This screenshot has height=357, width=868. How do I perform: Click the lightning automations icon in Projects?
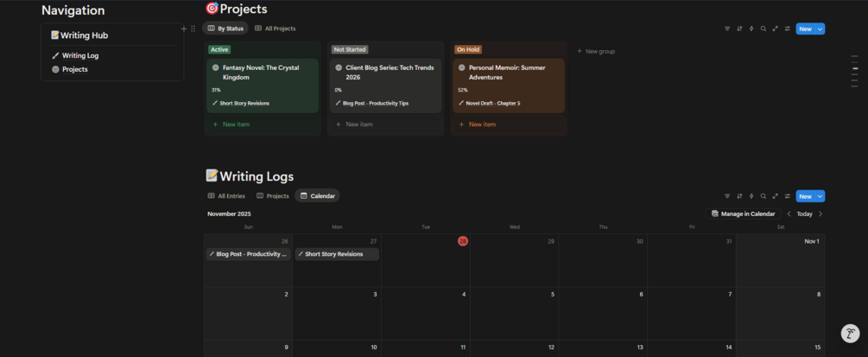[751, 29]
